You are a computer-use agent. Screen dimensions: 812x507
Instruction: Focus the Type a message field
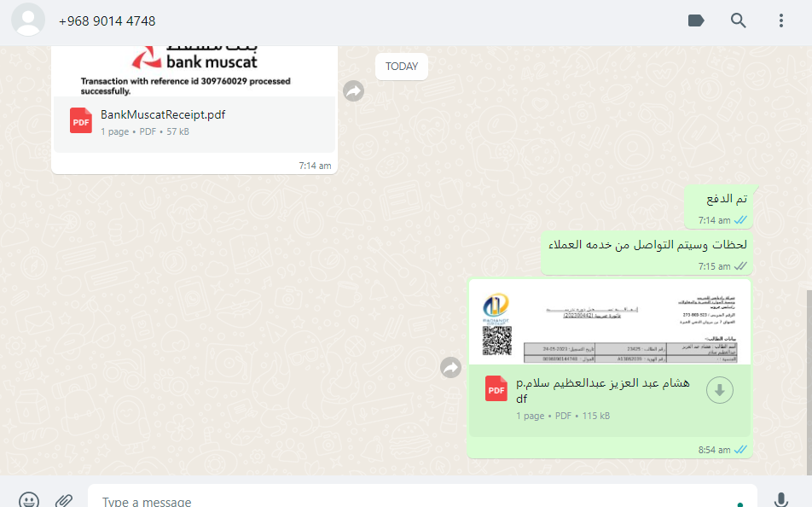pos(422,497)
